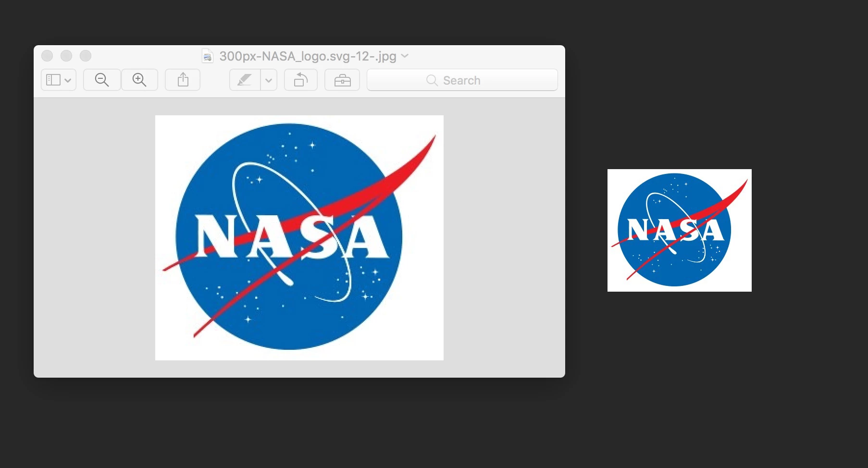The height and width of the screenshot is (468, 868).
Task: Open the Share button in toolbar
Action: pyautogui.click(x=183, y=80)
